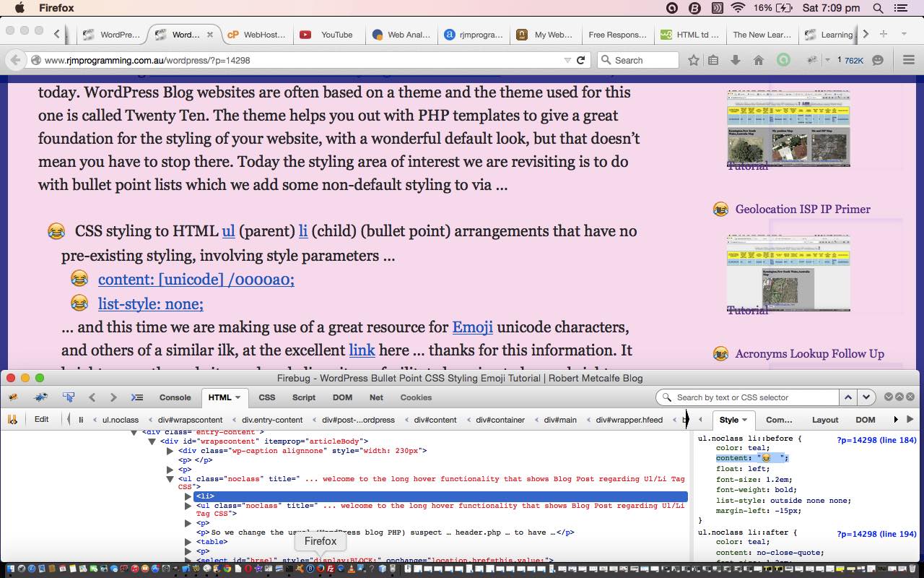Open the Firebug menu via the bug icon

(12, 397)
